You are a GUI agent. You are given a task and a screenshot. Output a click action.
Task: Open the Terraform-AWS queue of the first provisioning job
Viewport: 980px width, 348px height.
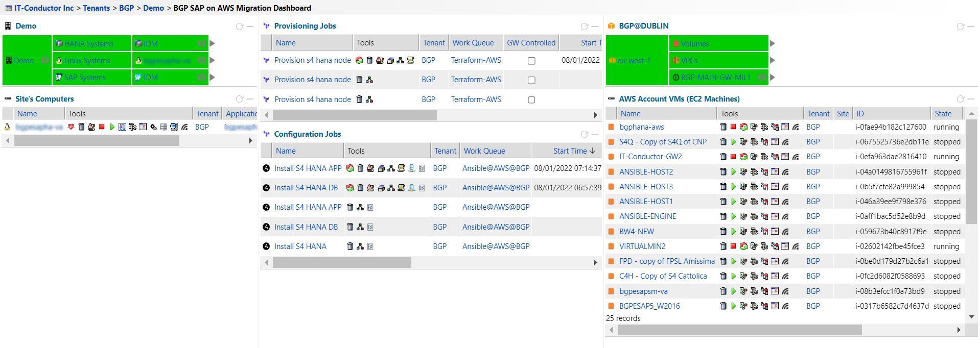(x=476, y=60)
